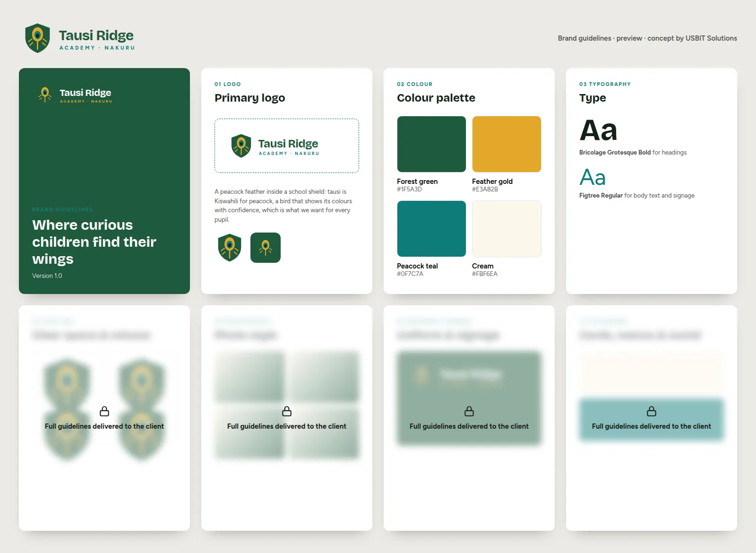Viewport: 756px width, 553px height.
Task: Click the hex code #0F7C7A
Action: point(410,274)
